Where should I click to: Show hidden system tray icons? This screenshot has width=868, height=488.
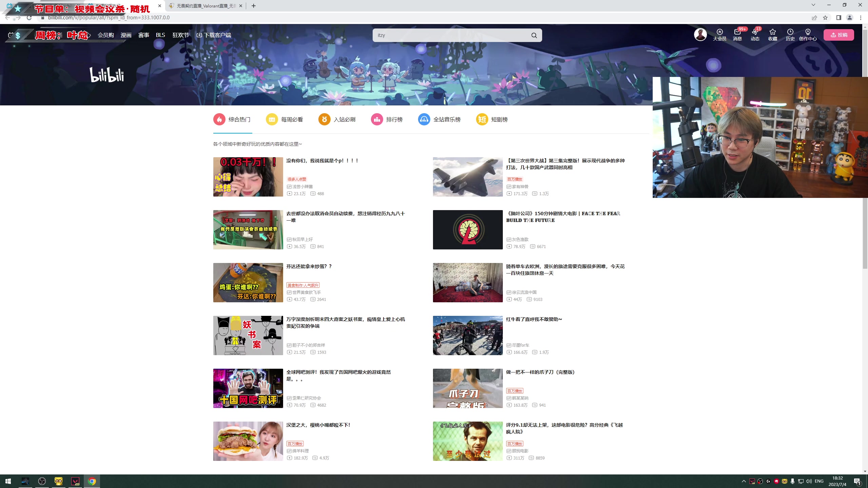(744, 481)
